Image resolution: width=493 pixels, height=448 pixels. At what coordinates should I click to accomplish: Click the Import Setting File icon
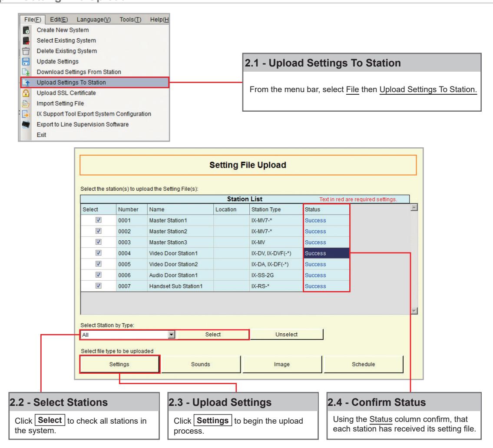[x=26, y=103]
